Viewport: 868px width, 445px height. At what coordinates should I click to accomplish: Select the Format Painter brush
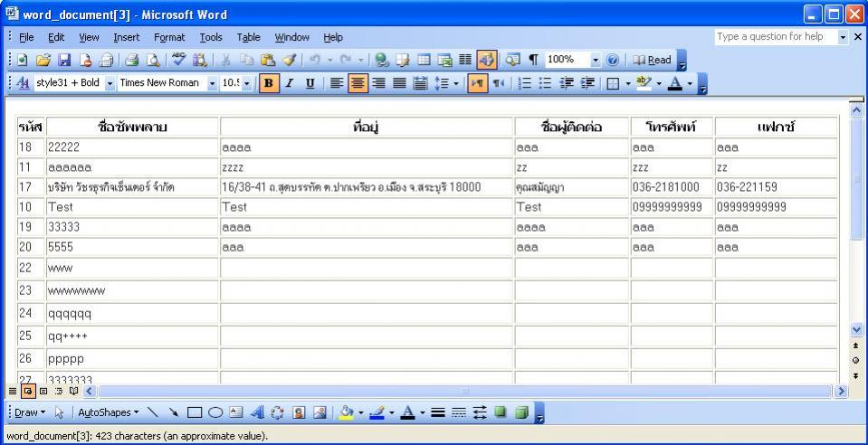click(x=289, y=60)
